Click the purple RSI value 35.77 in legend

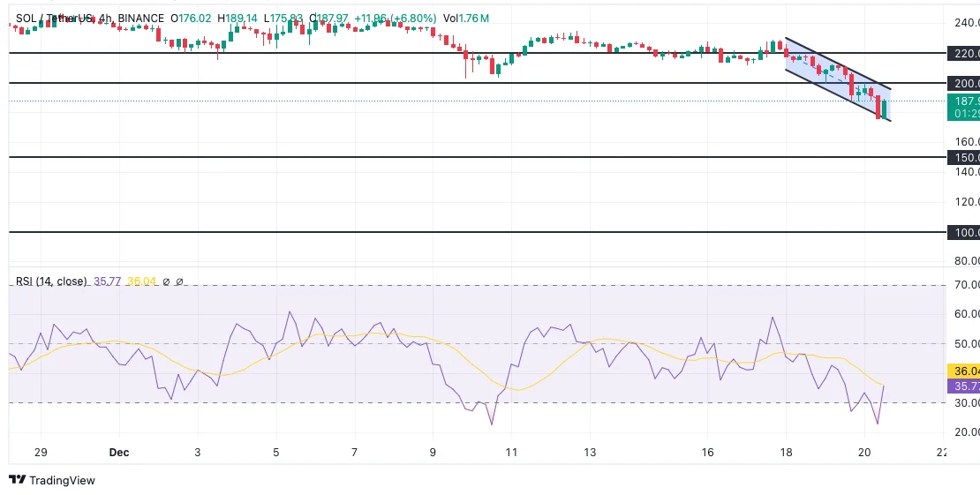(107, 281)
